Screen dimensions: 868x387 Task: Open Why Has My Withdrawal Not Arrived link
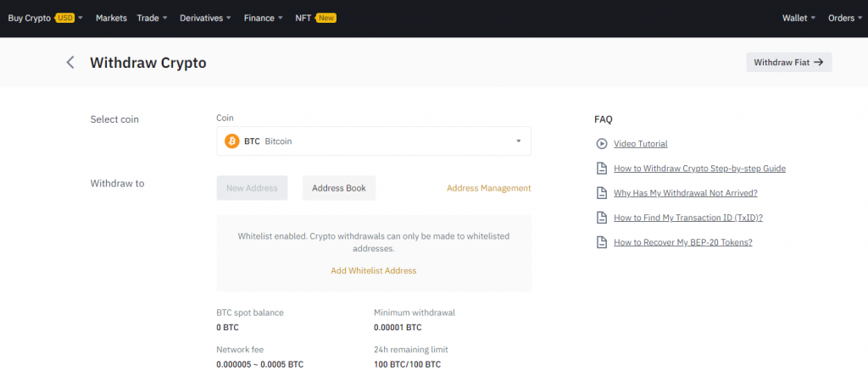point(685,193)
